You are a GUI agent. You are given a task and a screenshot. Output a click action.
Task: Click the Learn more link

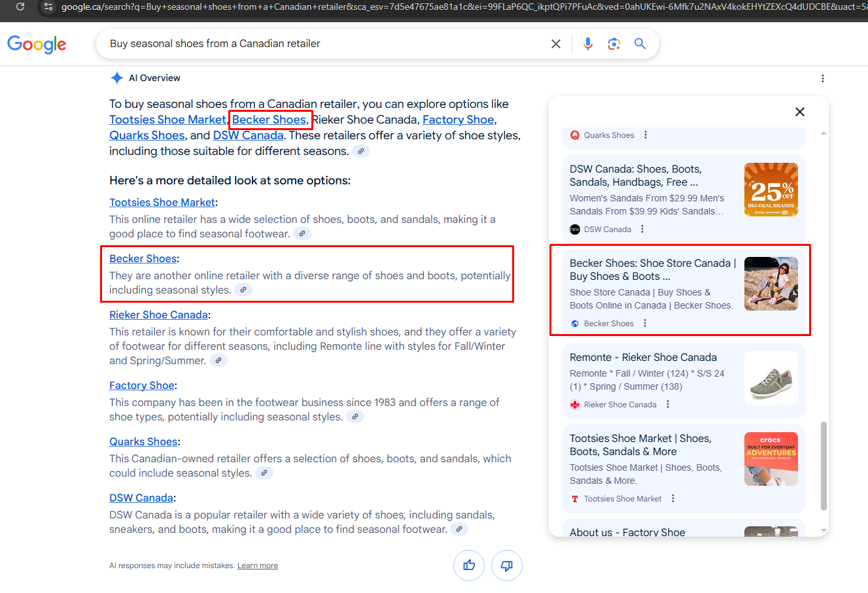[x=257, y=566]
